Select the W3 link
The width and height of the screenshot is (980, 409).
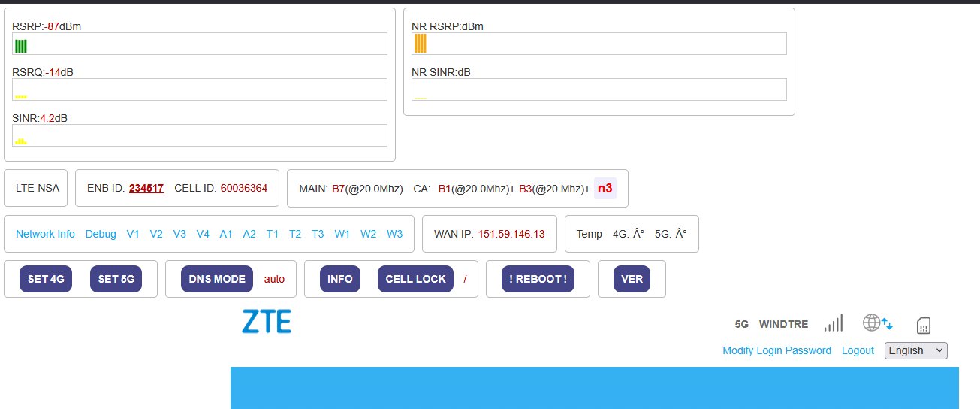tap(394, 234)
